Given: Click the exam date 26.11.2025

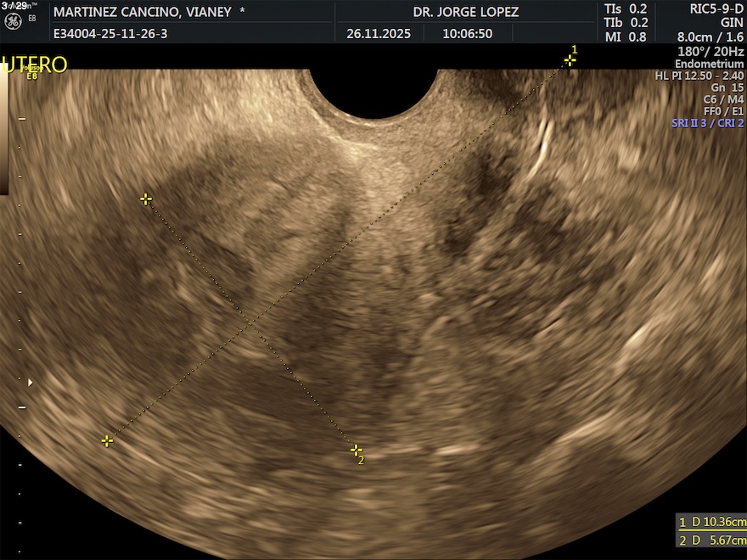Looking at the screenshot, I should coord(378,35).
